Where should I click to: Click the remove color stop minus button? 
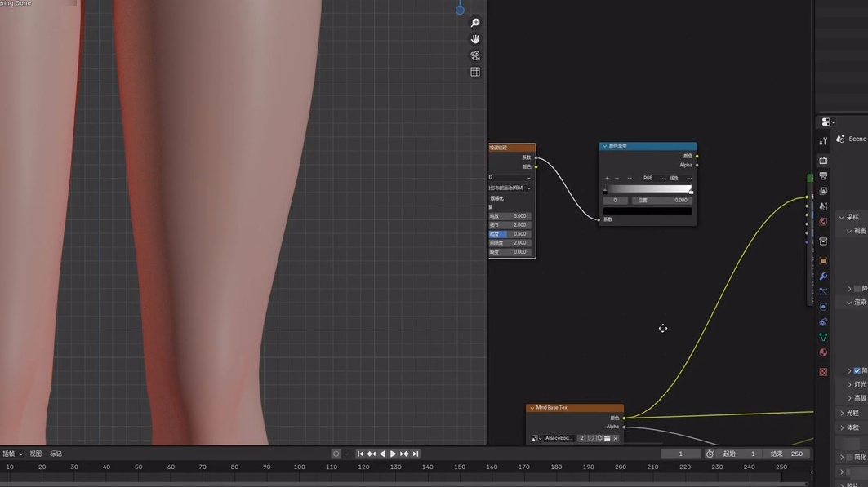pos(617,178)
